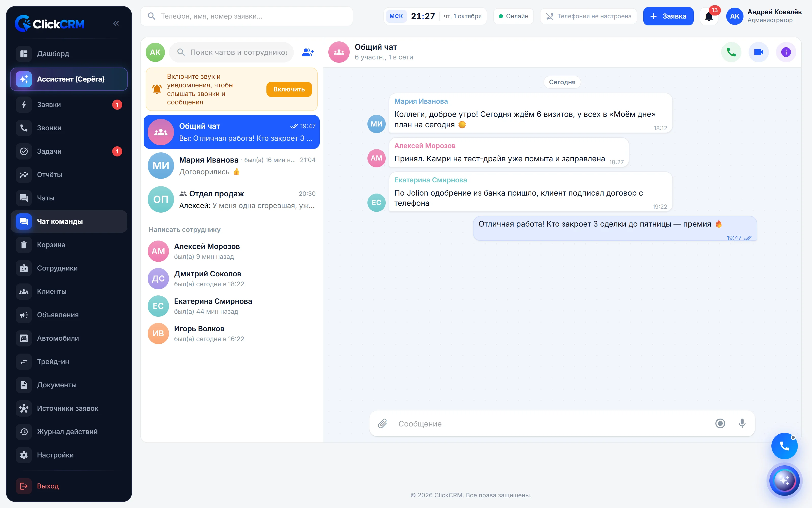
Task: Focus the Поиск чатов и сотрудников field
Action: pos(231,52)
